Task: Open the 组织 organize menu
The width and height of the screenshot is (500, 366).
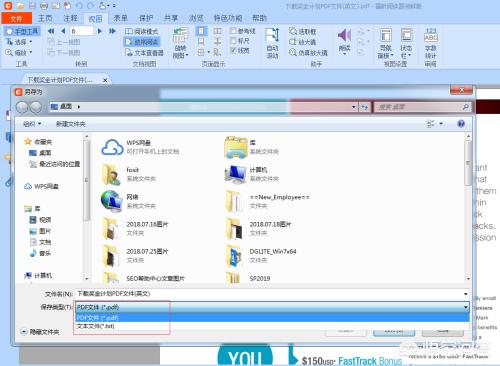Action: point(32,124)
